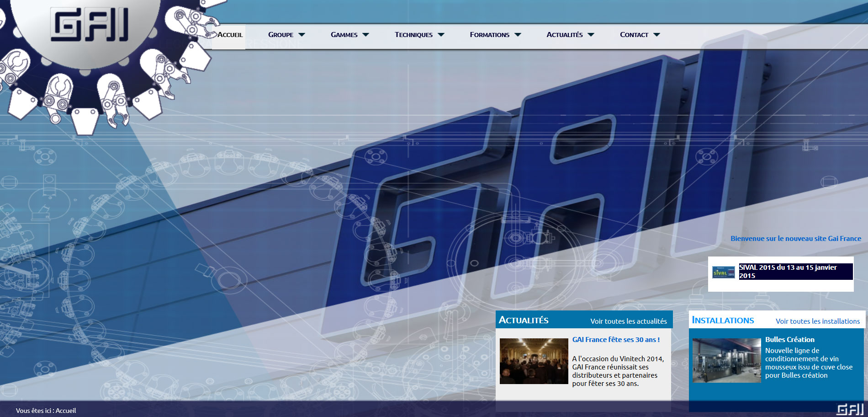Open the Formations menu
Viewport: 868px width, 417px height.
click(489, 35)
